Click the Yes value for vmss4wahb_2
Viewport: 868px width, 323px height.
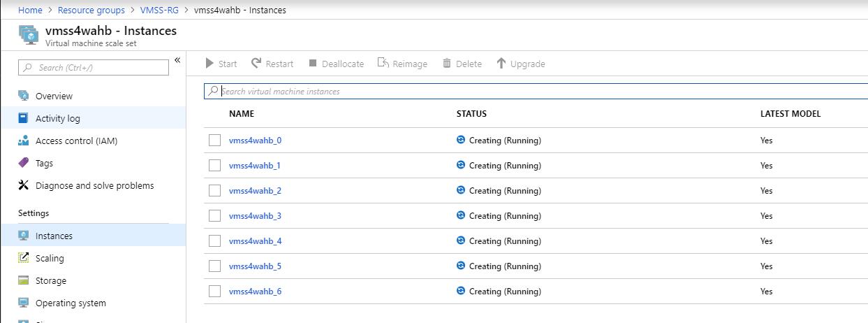[x=766, y=191]
